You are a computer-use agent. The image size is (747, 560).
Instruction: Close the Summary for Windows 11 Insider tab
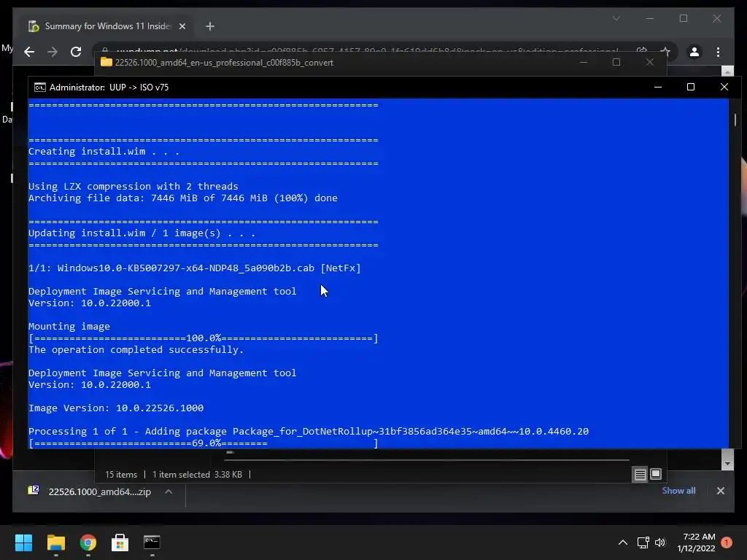pyautogui.click(x=182, y=26)
